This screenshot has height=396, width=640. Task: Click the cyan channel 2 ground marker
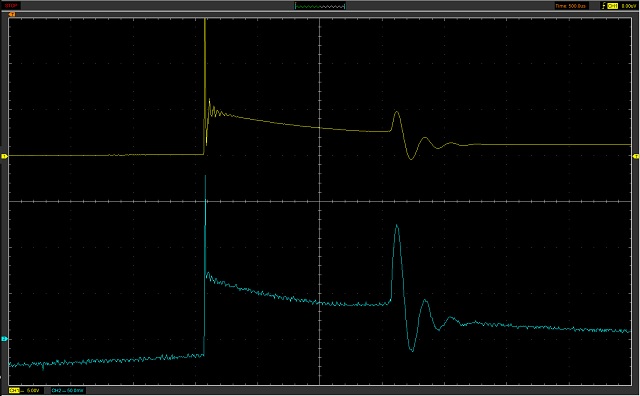4,339
